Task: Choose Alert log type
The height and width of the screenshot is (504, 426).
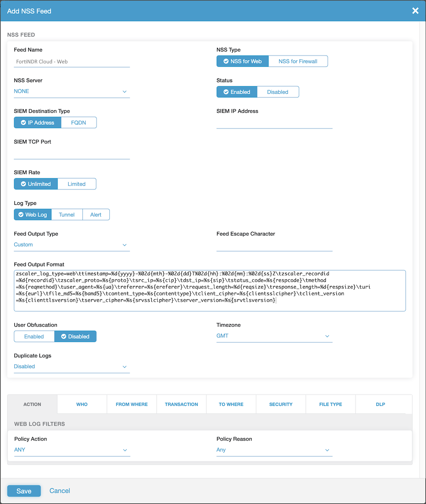Action: pos(96,214)
